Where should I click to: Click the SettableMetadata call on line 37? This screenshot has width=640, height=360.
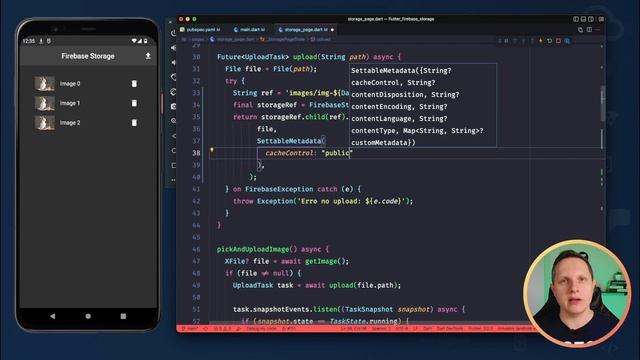(289, 141)
